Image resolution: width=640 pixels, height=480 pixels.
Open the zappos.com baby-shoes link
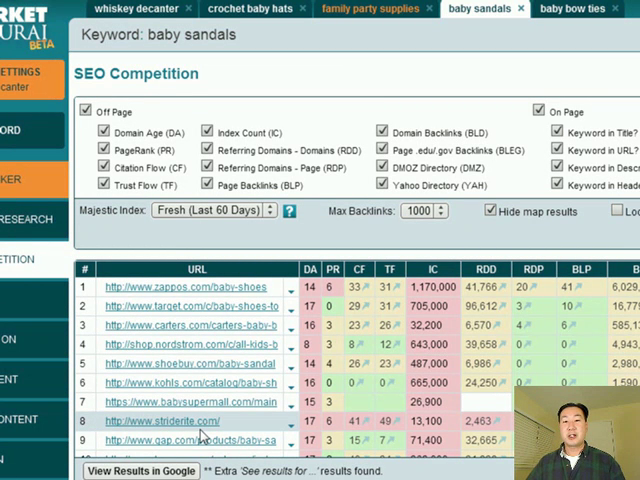(186, 287)
